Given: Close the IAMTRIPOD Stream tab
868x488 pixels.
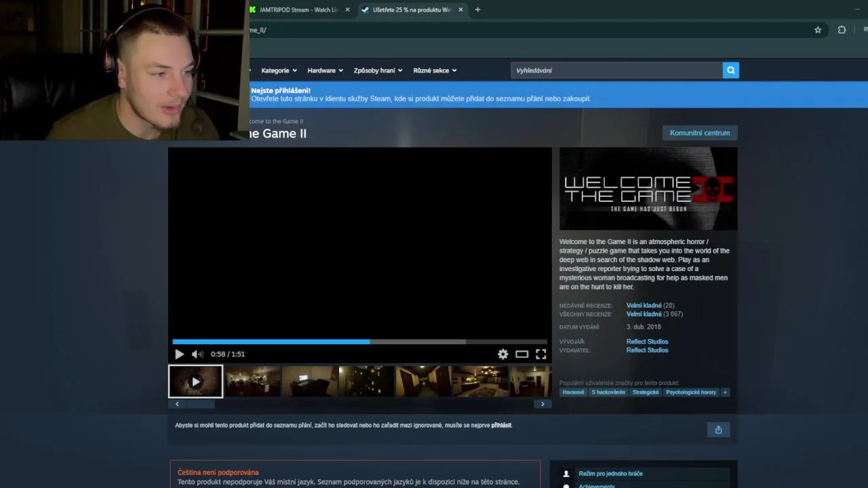Looking at the screenshot, I should click(x=347, y=9).
